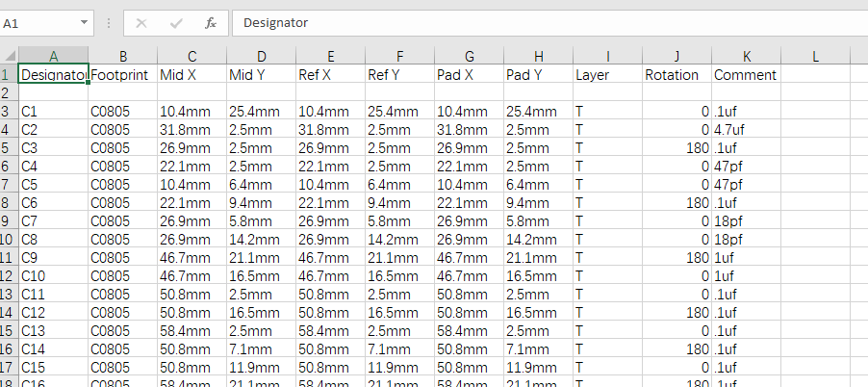The width and height of the screenshot is (868, 387).
Task: Open the Name Box dropdown arrow
Action: point(85,22)
